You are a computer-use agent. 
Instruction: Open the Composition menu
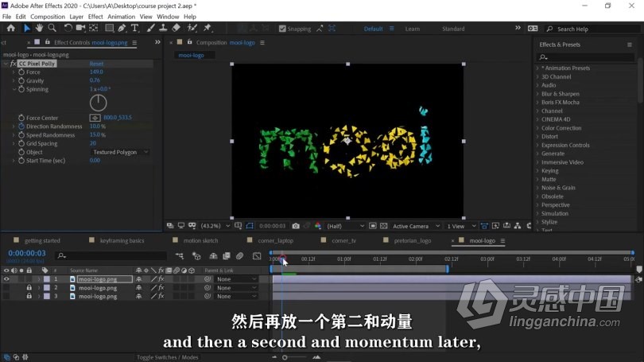point(48,17)
